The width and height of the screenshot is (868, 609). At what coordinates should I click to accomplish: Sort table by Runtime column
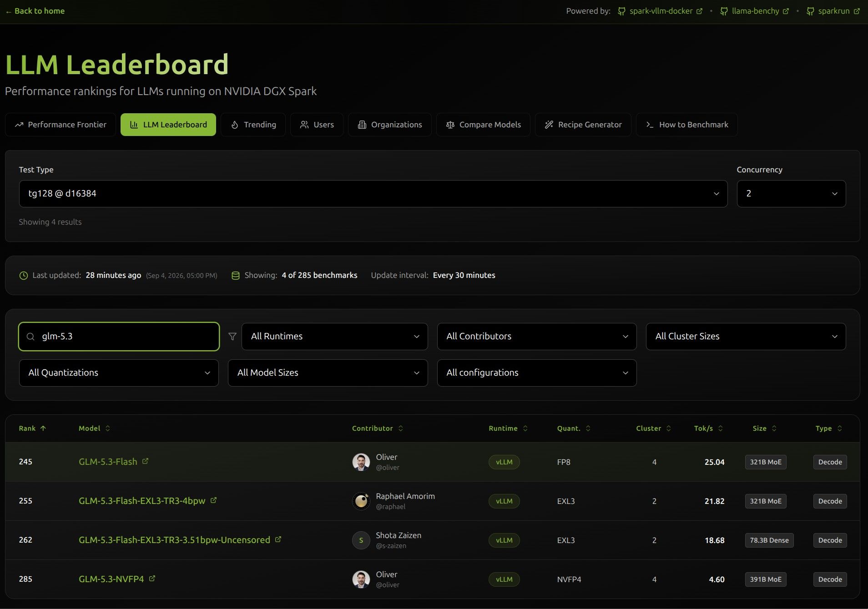click(x=508, y=428)
